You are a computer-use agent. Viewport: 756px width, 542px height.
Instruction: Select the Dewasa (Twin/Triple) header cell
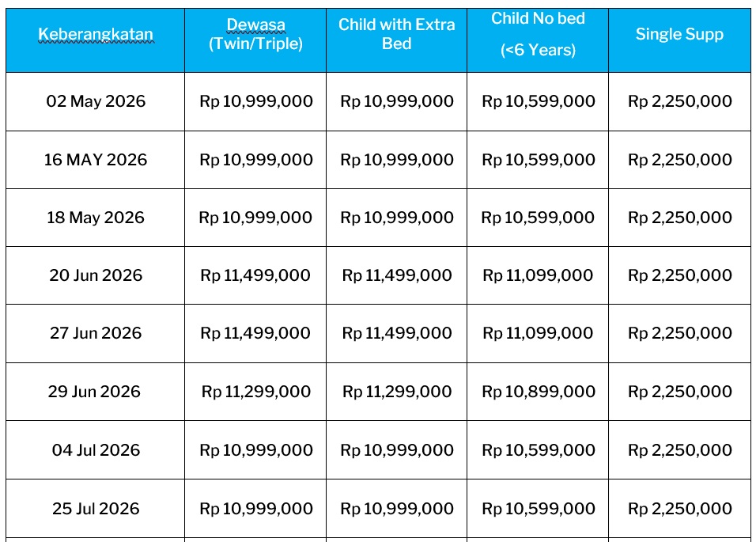click(x=255, y=34)
